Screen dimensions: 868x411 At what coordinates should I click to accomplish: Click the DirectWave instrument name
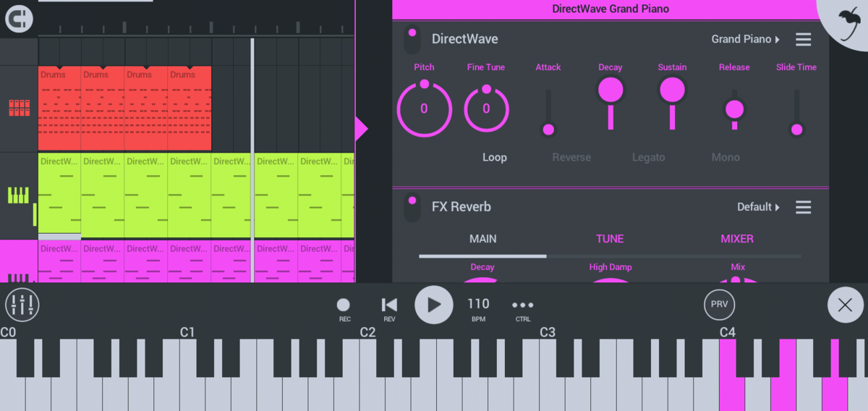click(465, 39)
